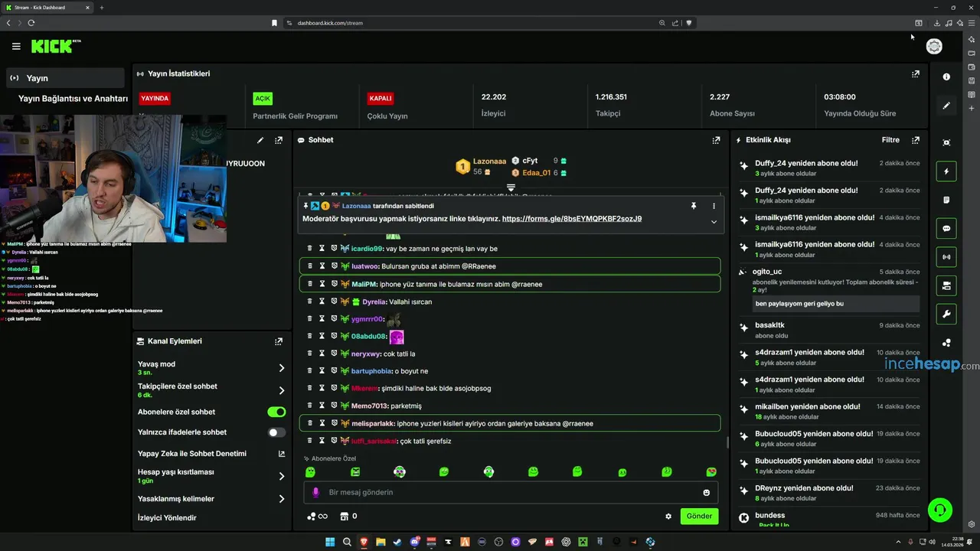Click the camera frame icon in right sidebar

(946, 142)
